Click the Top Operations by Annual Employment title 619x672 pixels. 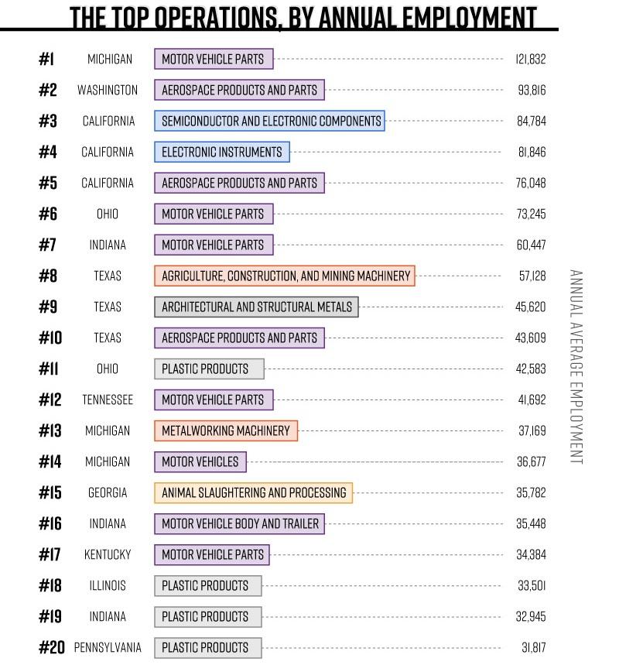[x=303, y=17]
